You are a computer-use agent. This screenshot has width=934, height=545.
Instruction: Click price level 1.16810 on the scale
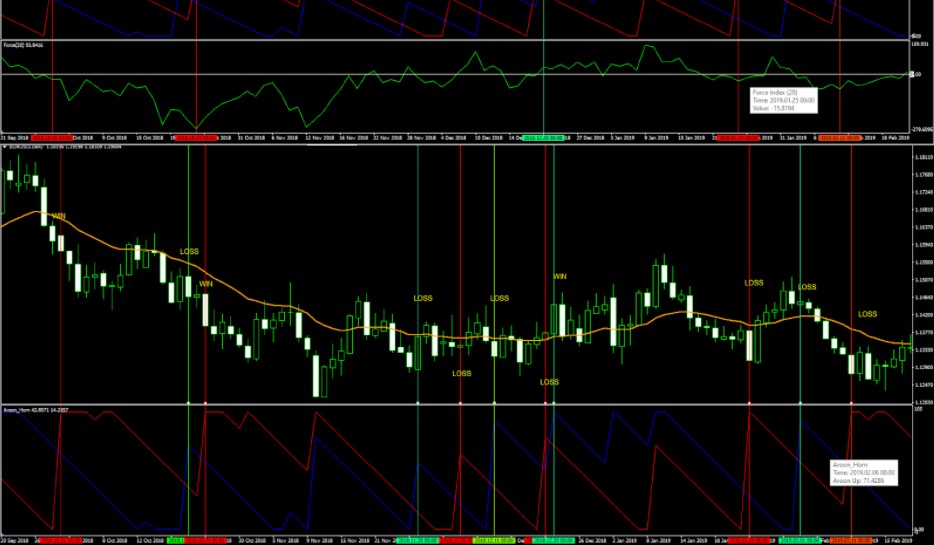[x=923, y=210]
